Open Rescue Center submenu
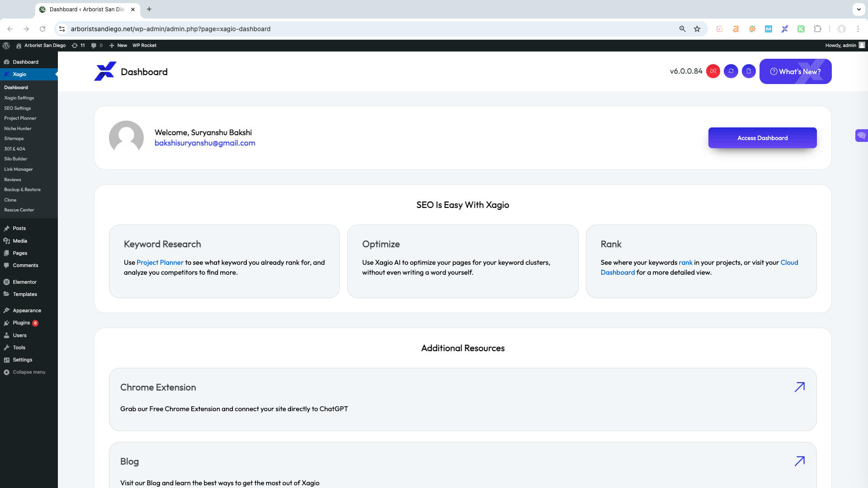Screen dimensions: 868x488 [19, 210]
